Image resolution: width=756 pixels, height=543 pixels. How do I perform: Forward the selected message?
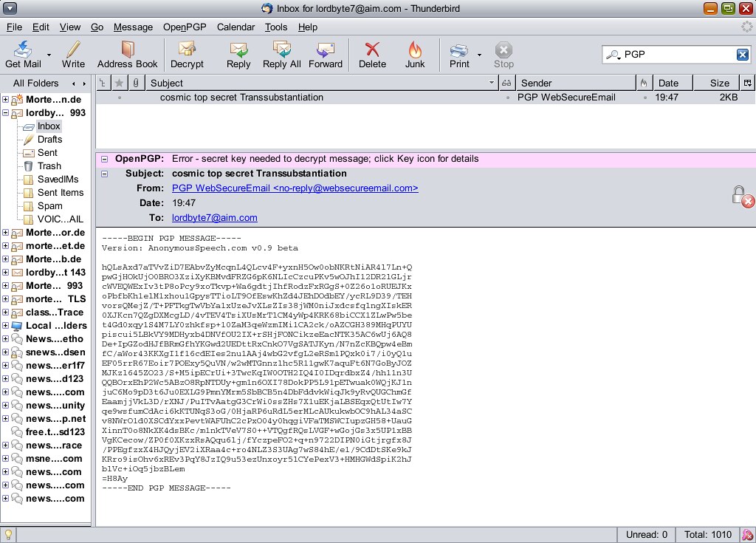click(x=325, y=55)
